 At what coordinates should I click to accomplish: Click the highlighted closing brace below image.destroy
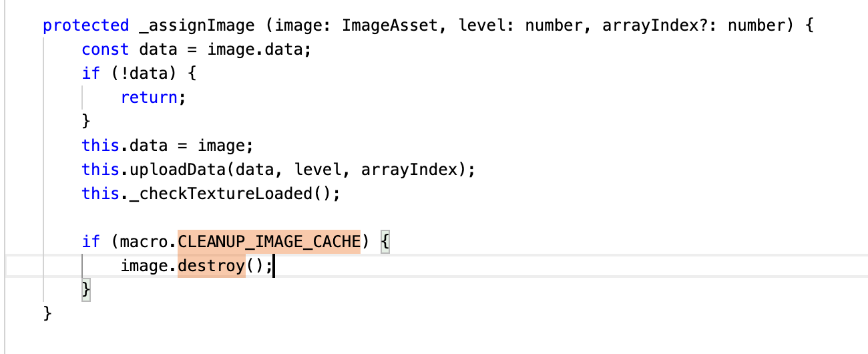[85, 290]
